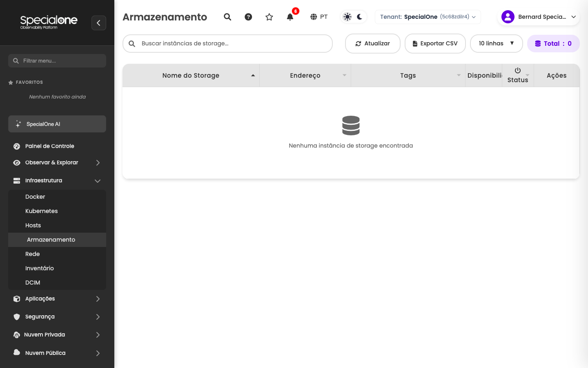Click the SpecialOne logo
This screenshot has width=588, height=368.
(49, 22)
